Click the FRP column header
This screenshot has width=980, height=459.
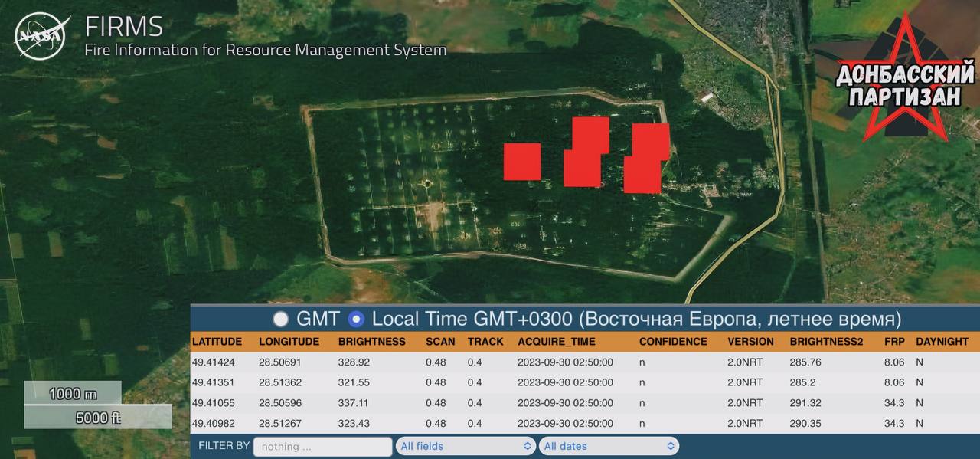coord(894,342)
